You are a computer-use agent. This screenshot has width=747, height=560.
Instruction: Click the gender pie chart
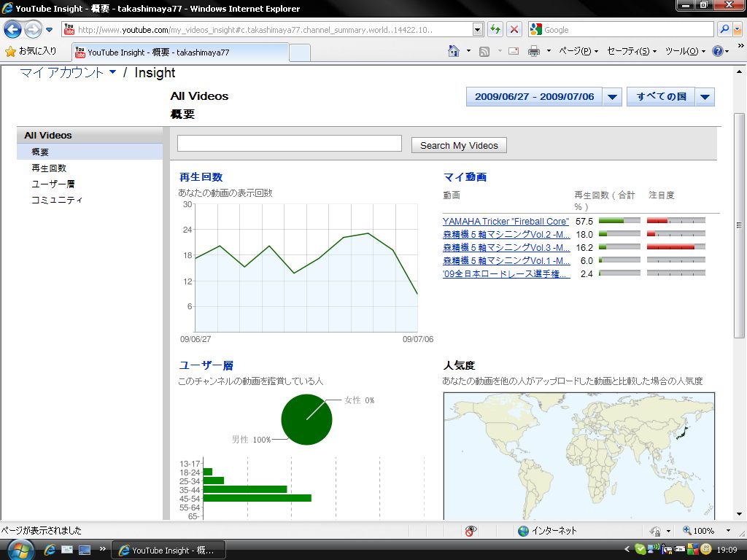tap(306, 419)
